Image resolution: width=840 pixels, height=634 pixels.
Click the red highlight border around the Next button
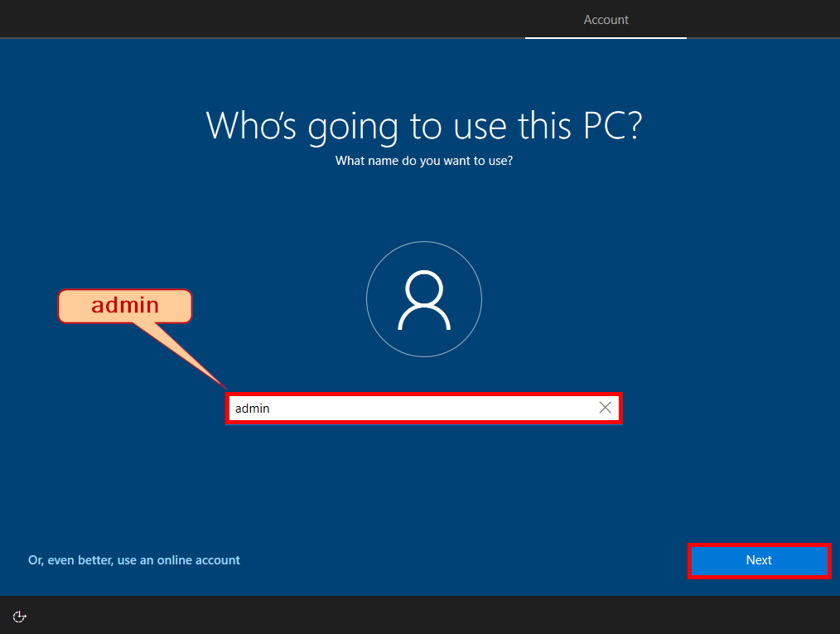(759, 545)
